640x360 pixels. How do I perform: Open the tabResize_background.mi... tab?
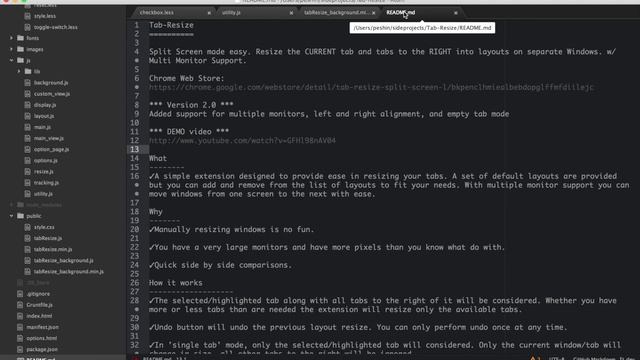click(336, 13)
